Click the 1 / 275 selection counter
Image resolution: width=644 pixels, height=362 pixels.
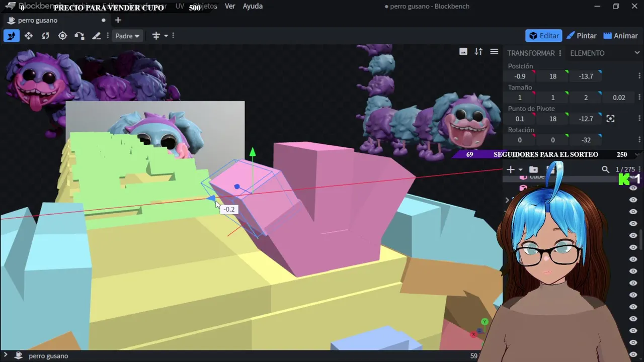pos(625,169)
